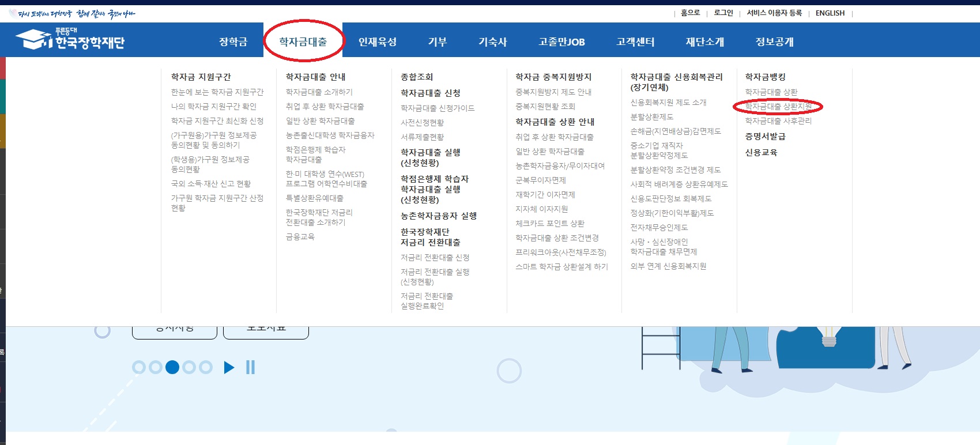
Task: Open the 장학금 main menu
Action: [x=233, y=42]
